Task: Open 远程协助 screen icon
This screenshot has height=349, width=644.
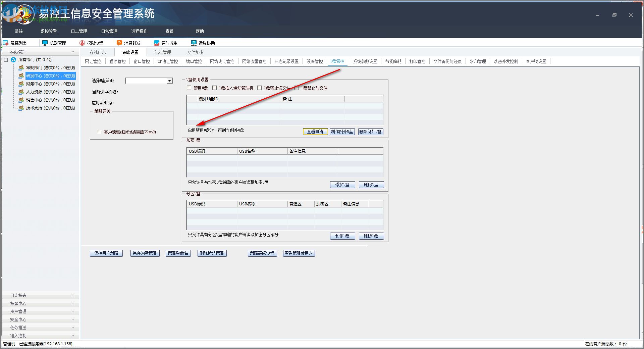Action: coord(194,43)
